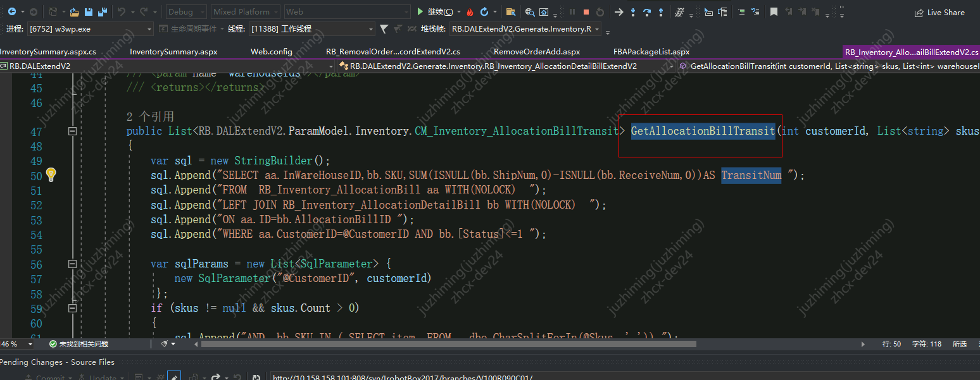The height and width of the screenshot is (380, 980).
Task: Click the find in files folder icon
Action: tap(510, 12)
